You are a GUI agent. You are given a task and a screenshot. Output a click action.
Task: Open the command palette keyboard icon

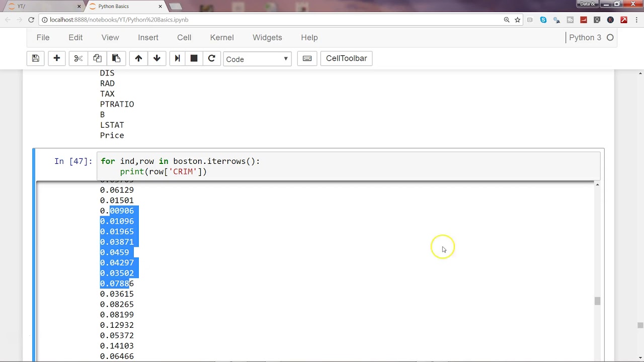click(x=307, y=58)
